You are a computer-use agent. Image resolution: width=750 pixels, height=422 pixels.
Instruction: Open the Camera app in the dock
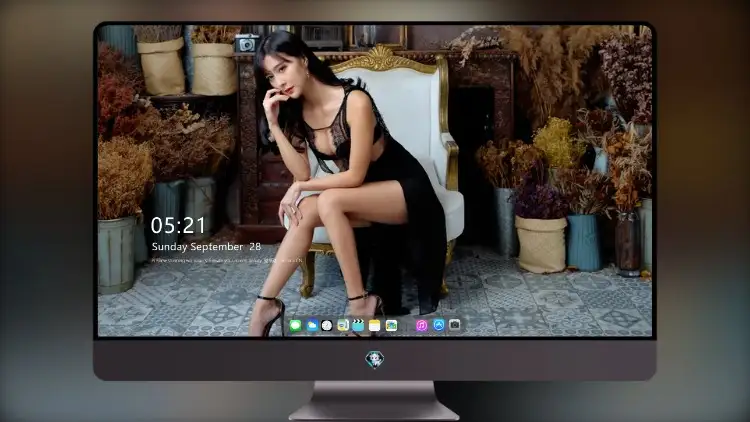point(455,325)
